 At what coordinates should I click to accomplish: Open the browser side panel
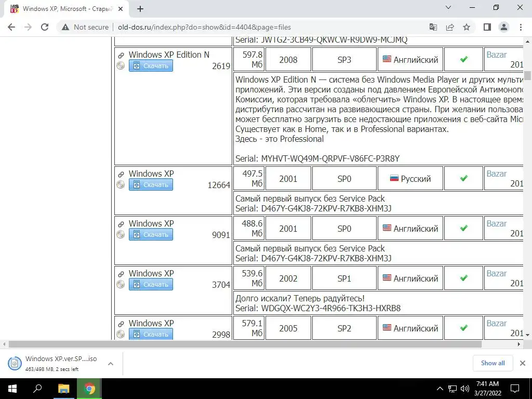487,27
